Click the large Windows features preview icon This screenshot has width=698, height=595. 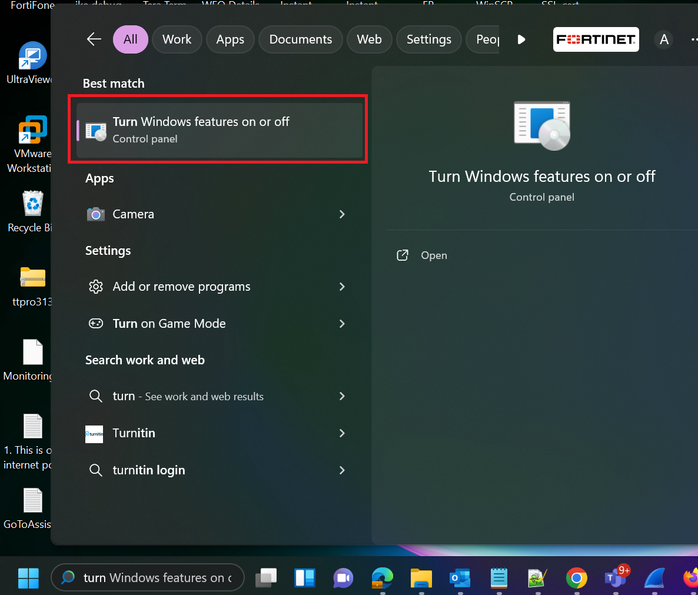(x=542, y=126)
